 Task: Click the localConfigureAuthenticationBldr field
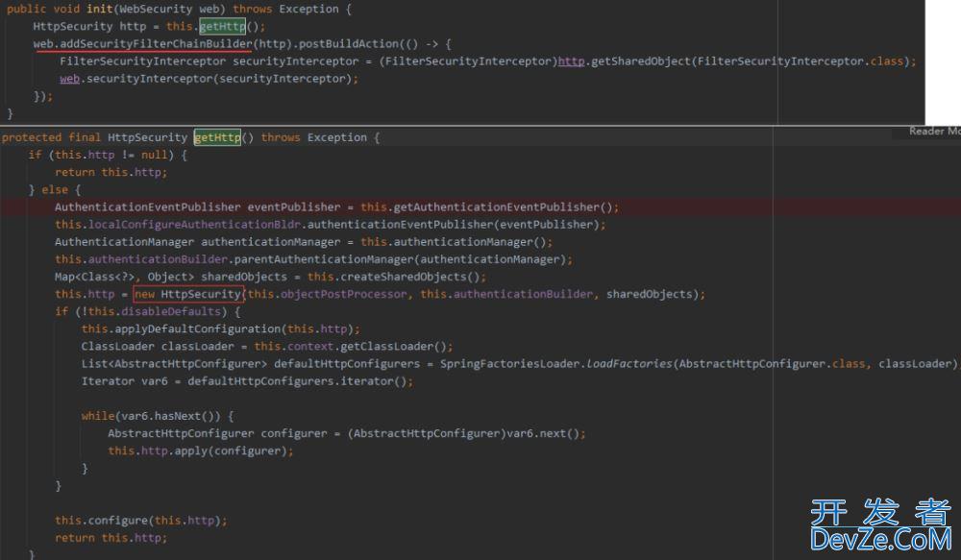pyautogui.click(x=194, y=225)
